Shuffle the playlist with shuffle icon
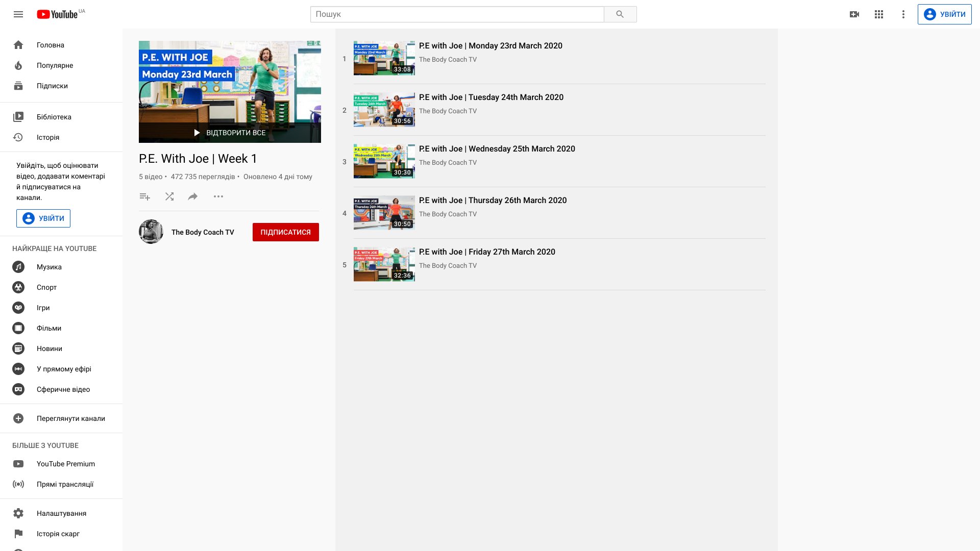Screen dimensions: 980x551 click(169, 196)
